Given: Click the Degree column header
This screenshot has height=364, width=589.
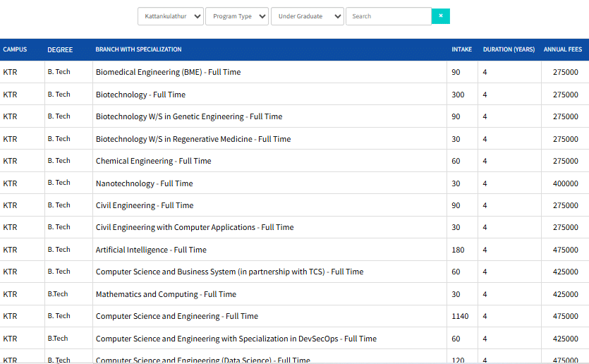Looking at the screenshot, I should click(x=60, y=49).
